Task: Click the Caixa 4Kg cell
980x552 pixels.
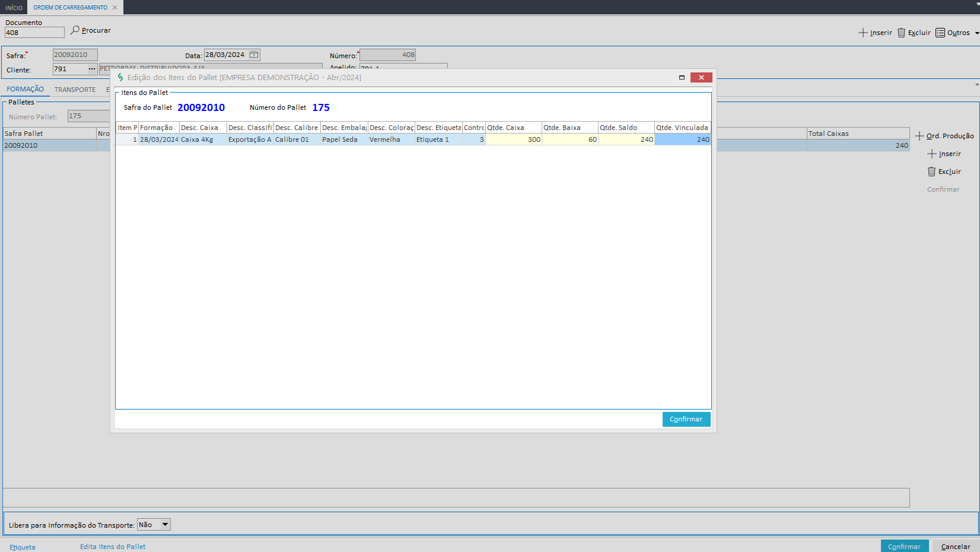Action: (203, 139)
